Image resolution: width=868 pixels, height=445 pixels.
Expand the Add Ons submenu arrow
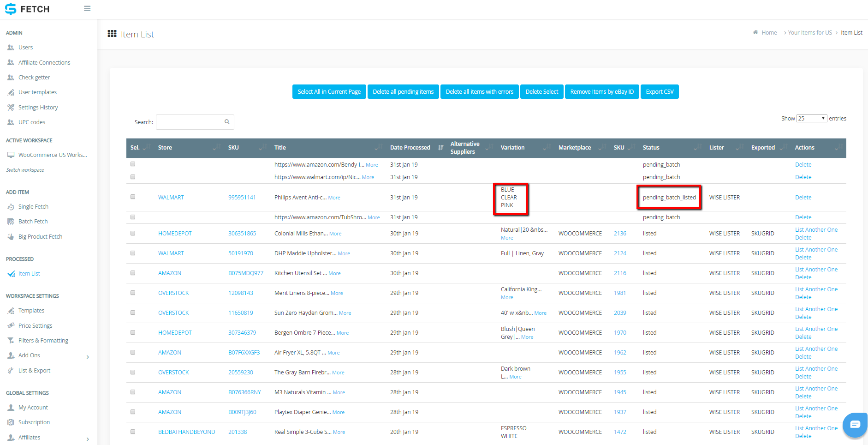[x=88, y=357]
